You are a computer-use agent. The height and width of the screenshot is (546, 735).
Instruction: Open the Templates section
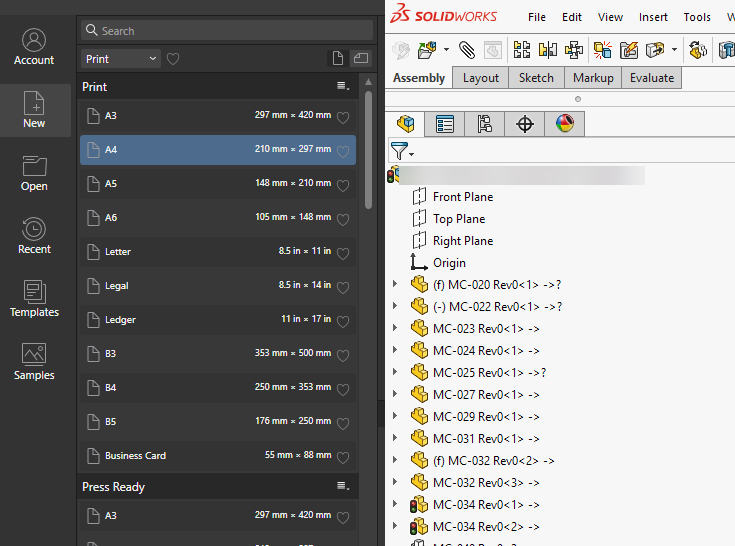coord(34,299)
